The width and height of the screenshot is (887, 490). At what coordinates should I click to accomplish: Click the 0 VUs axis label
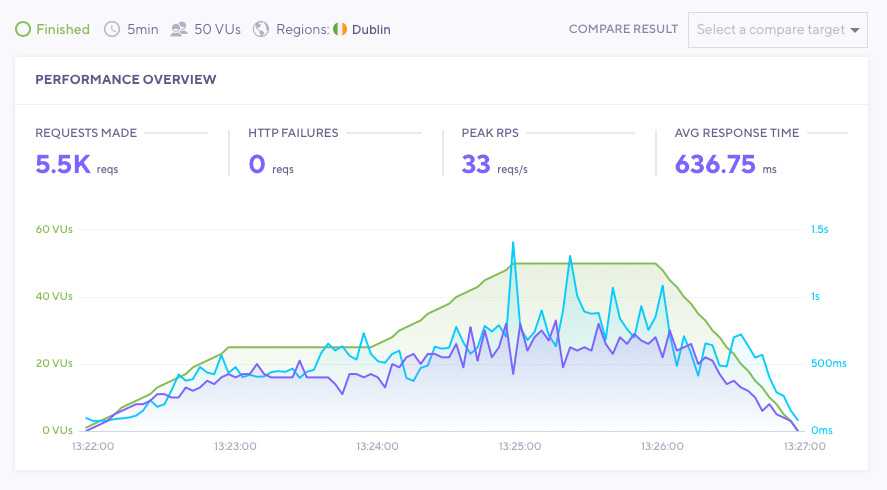(57, 430)
